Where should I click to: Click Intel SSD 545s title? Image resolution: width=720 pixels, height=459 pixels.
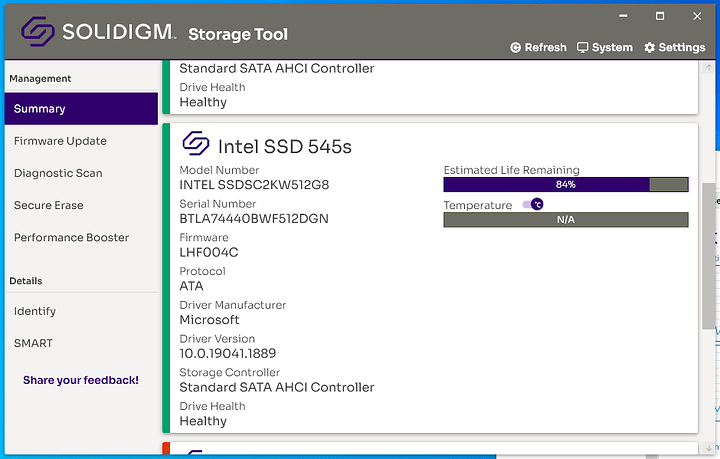[285, 147]
